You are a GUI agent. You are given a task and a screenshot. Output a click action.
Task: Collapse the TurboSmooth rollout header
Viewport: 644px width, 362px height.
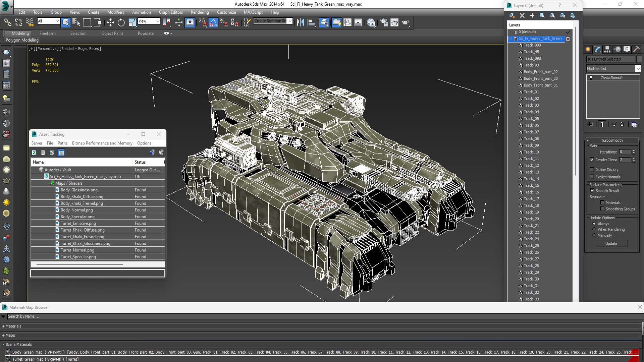tap(611, 140)
